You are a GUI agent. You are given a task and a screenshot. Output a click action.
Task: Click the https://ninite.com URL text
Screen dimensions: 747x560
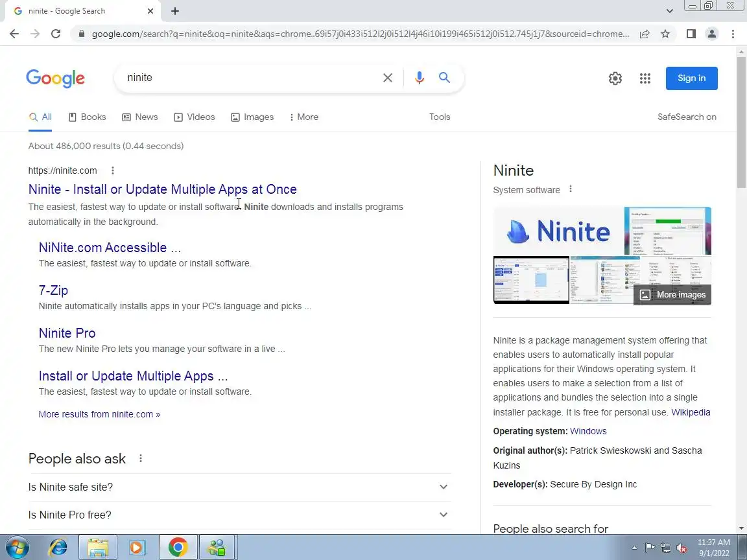click(62, 170)
